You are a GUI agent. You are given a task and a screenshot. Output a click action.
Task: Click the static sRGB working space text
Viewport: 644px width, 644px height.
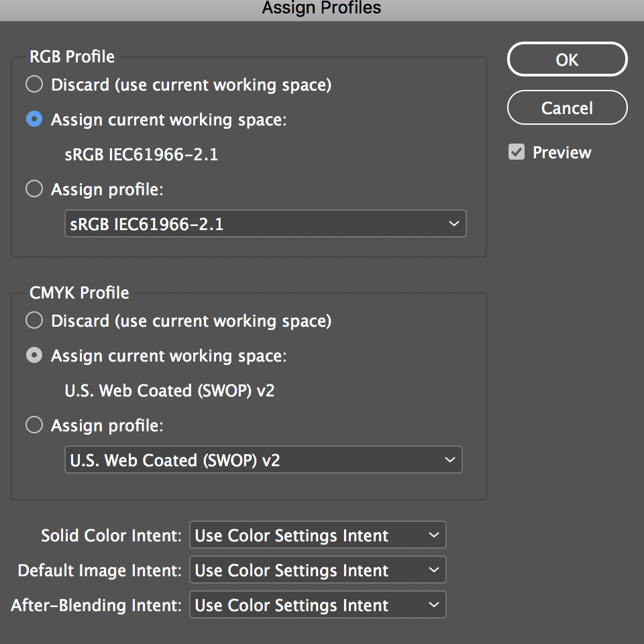point(141,155)
